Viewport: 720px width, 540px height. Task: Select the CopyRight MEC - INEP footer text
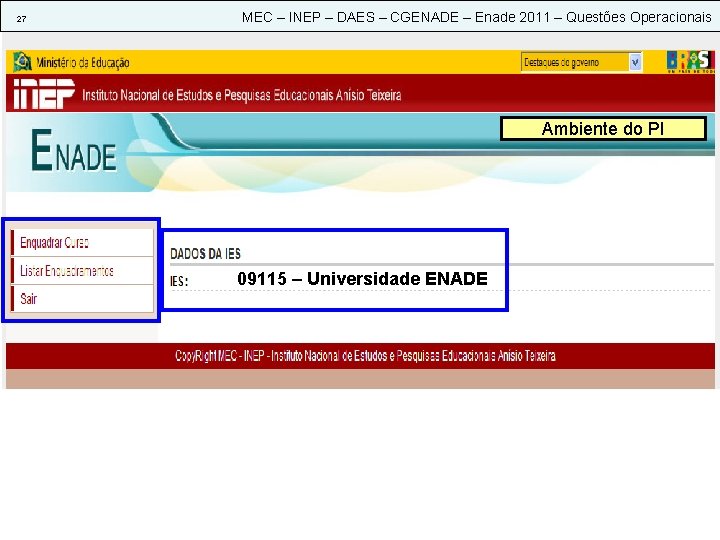pos(366,356)
